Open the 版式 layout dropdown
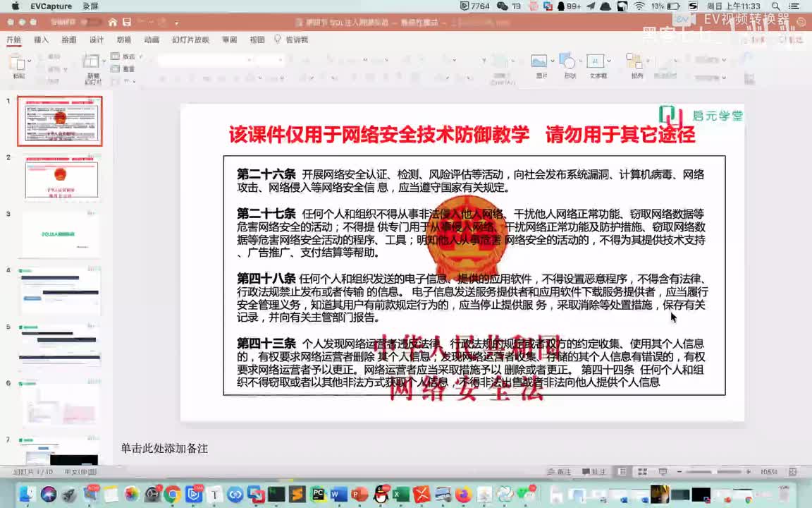Screen dimensions: 812x508 click(127, 56)
